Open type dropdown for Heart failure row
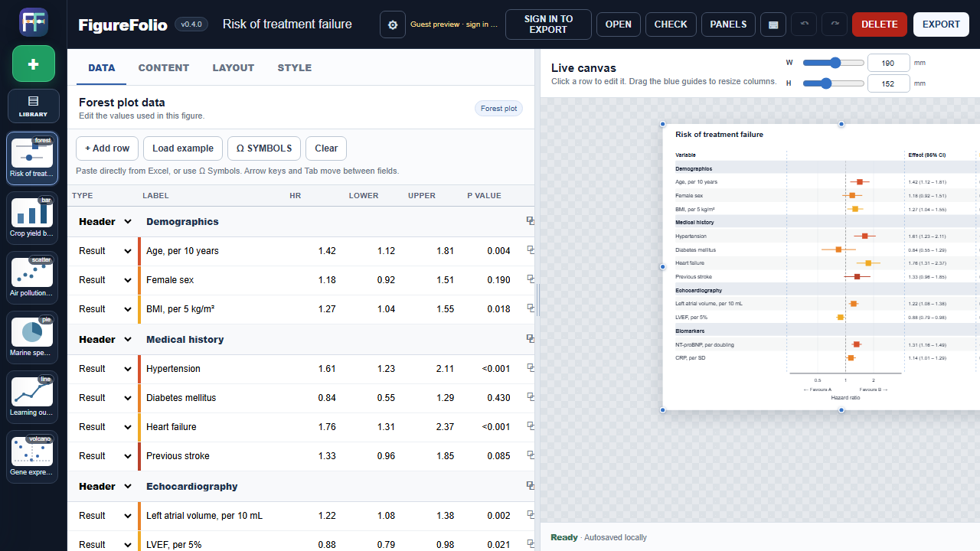The height and width of the screenshot is (551, 980). (106, 427)
